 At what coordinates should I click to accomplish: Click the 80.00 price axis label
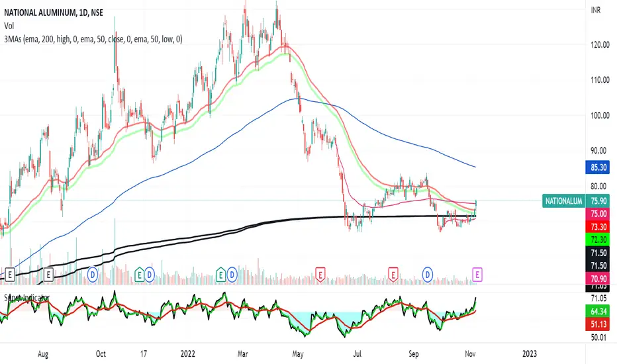click(x=600, y=186)
